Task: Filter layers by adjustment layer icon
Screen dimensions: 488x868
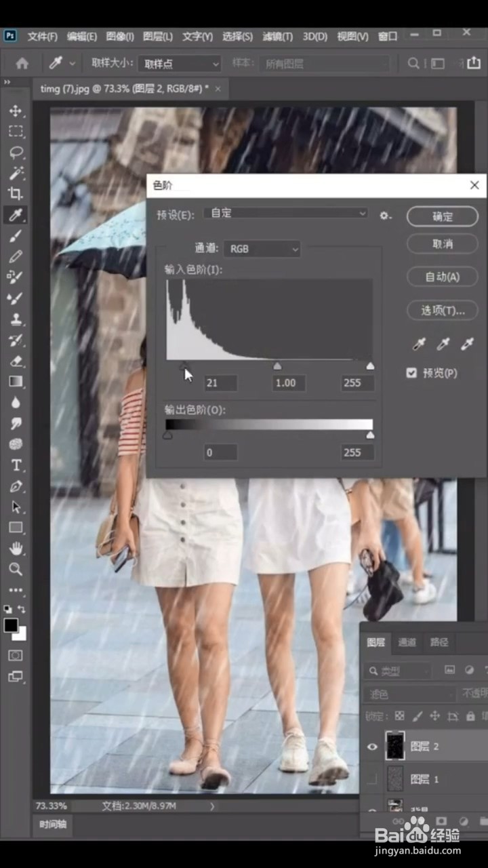Action: pos(469,670)
